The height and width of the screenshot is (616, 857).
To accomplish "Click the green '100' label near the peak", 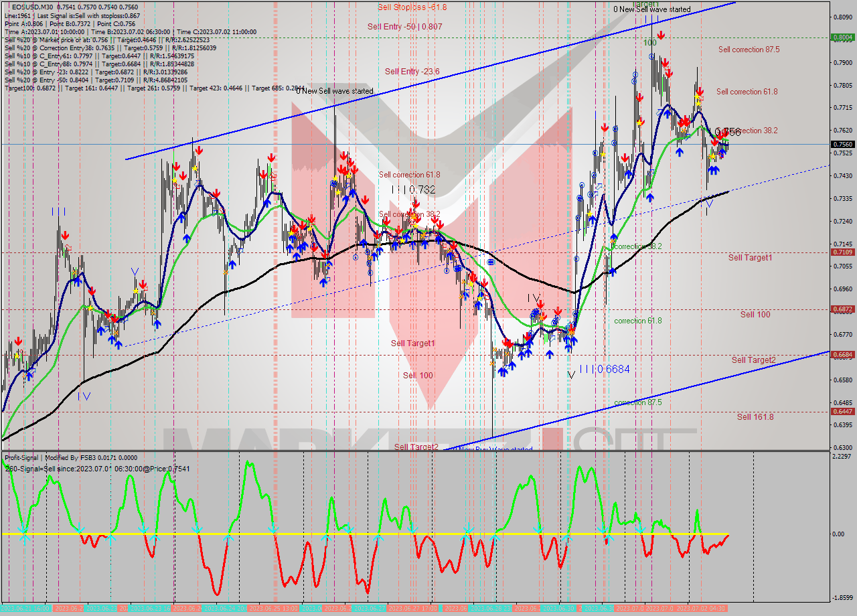I will [650, 43].
